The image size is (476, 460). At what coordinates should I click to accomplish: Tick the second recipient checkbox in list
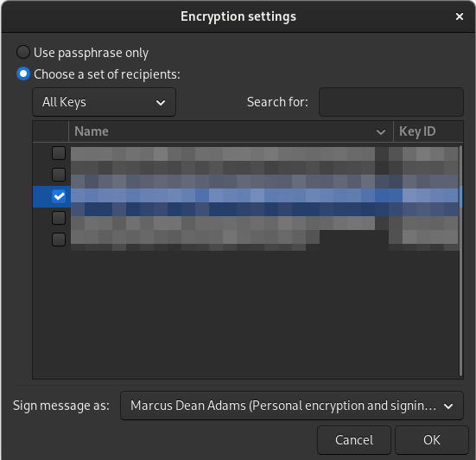pos(59,175)
